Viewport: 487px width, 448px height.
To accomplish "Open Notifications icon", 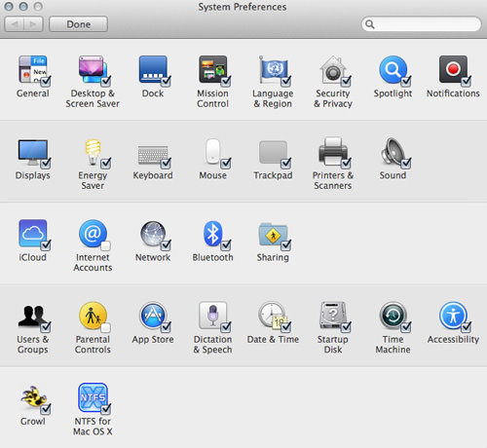I will coord(453,69).
